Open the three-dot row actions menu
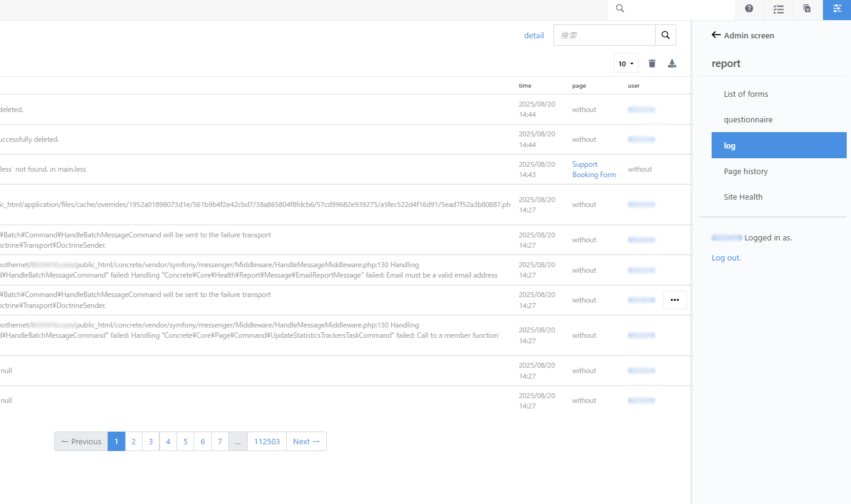 click(674, 300)
